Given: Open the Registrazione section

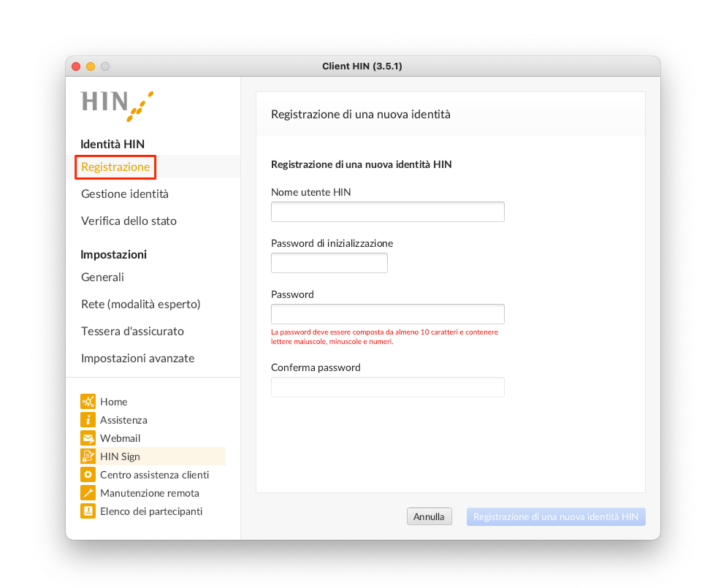Looking at the screenshot, I should pyautogui.click(x=115, y=167).
